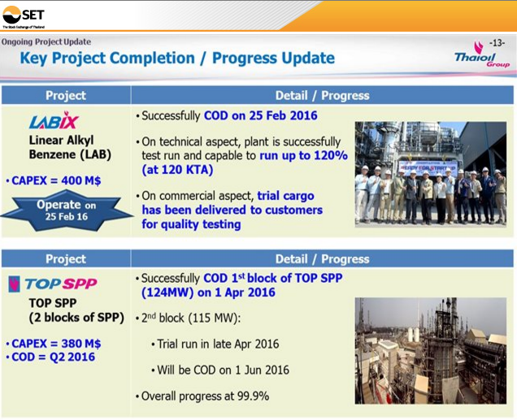
Task: Click 'COD 1st block of TOP SPP' text
Action: point(273,278)
